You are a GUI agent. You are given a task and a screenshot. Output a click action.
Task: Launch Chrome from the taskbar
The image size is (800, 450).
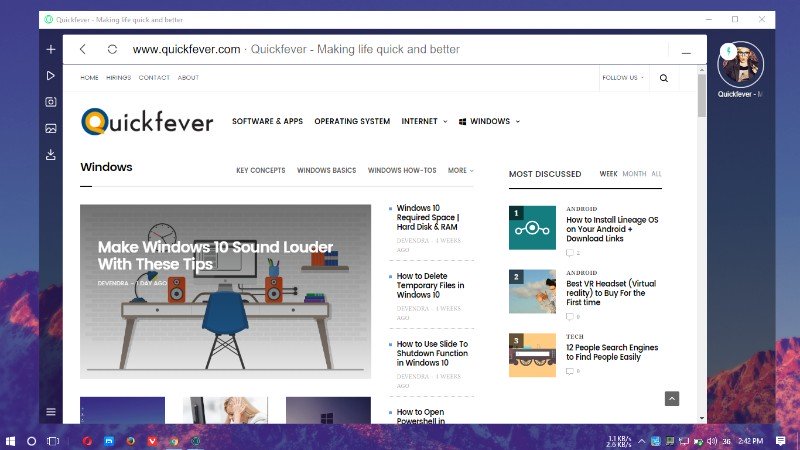coord(174,441)
